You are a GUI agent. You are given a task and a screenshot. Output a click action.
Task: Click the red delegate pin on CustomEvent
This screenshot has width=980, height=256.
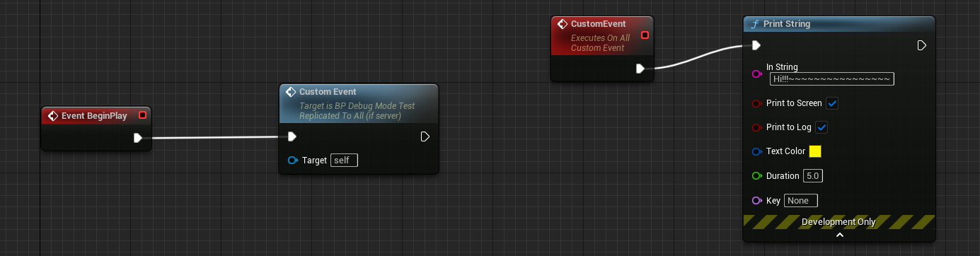pos(645,35)
